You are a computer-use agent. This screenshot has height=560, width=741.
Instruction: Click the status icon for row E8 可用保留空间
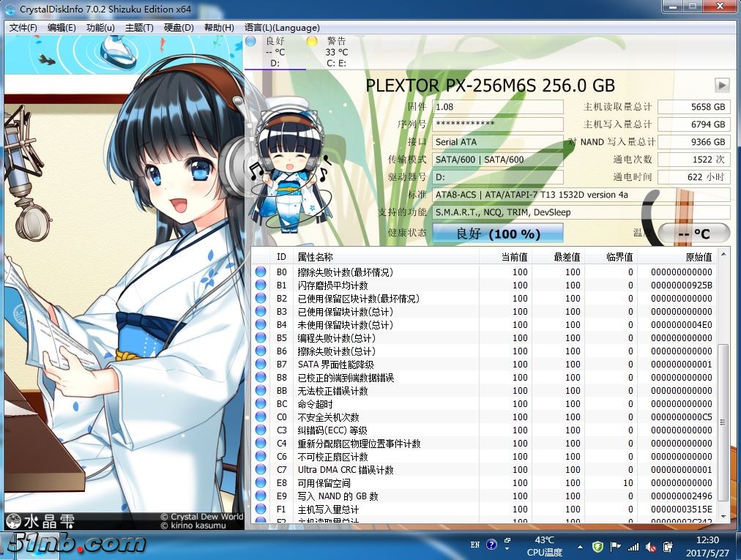pos(261,483)
